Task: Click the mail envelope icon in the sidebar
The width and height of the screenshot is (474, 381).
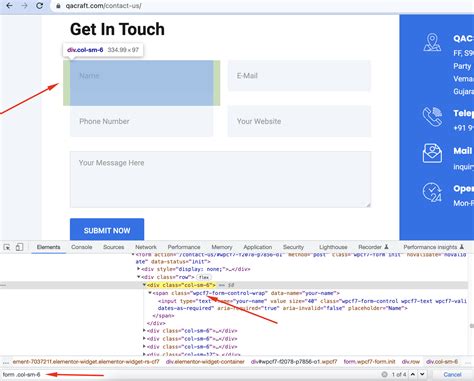Action: click(x=432, y=153)
